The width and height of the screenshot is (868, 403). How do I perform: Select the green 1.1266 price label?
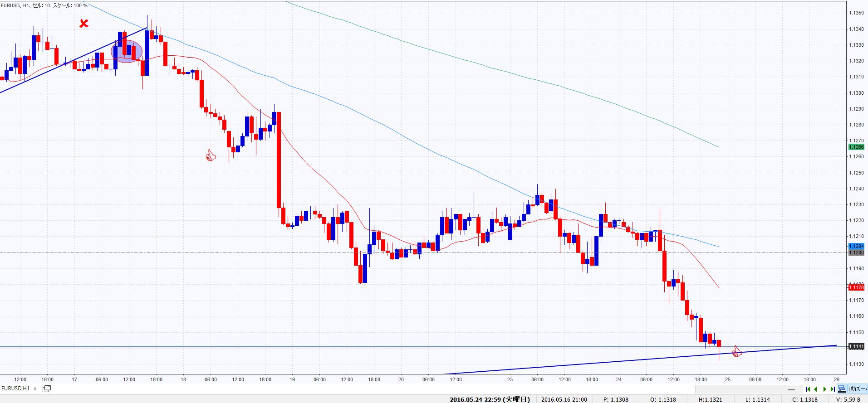(x=856, y=147)
